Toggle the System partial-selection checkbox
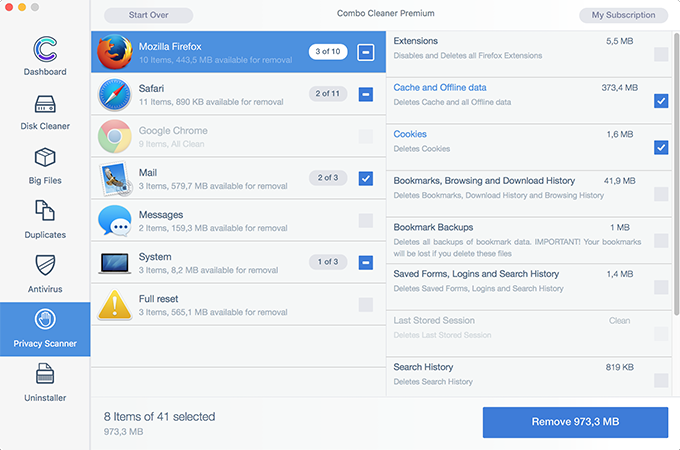Viewport: 680px width, 450px height. point(366,262)
